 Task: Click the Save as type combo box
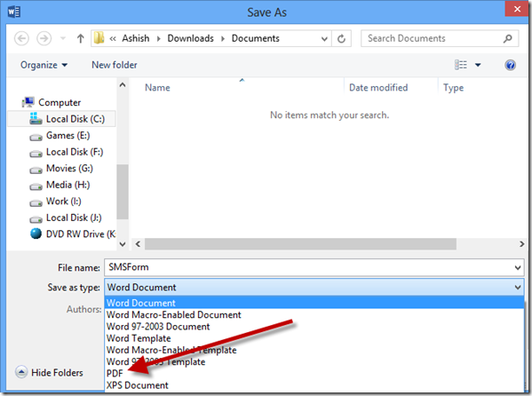tap(314, 288)
